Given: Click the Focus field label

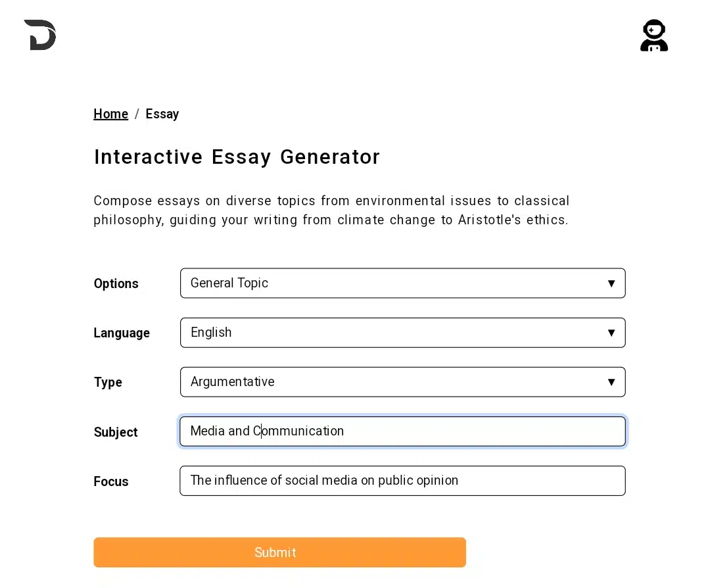Looking at the screenshot, I should [x=111, y=481].
